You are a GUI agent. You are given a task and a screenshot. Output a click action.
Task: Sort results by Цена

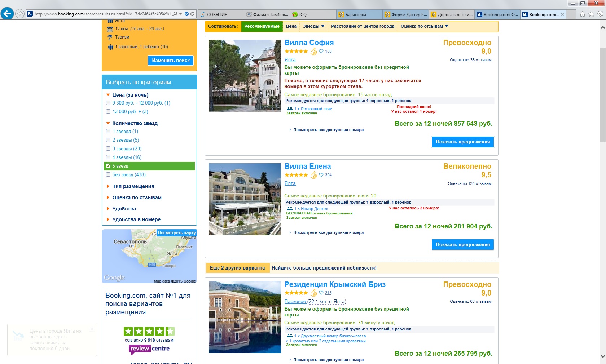291,26
